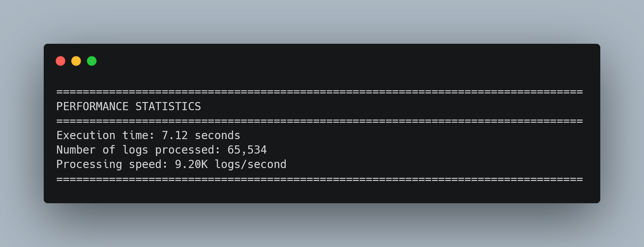
Task: Click the Processing speed label
Action: [x=112, y=165]
